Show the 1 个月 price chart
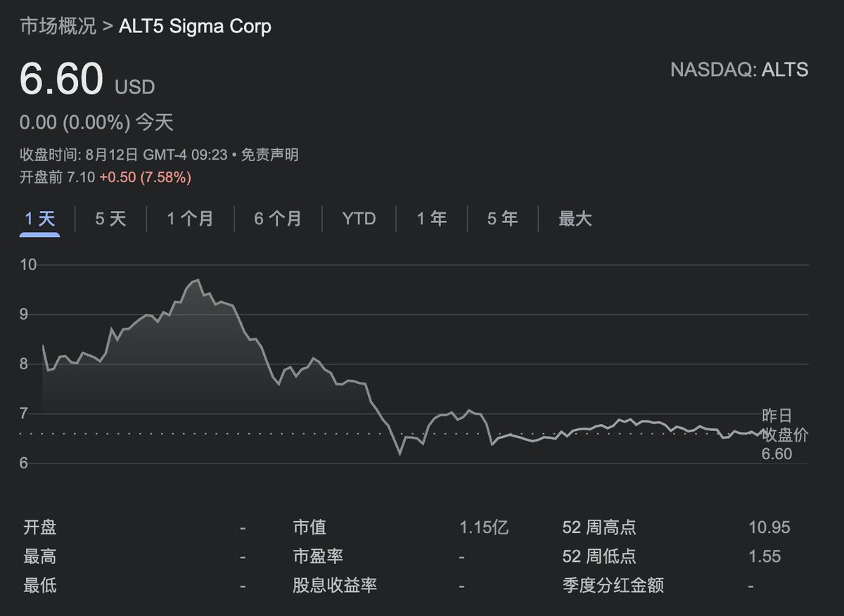Image resolution: width=844 pixels, height=616 pixels. 190,219
